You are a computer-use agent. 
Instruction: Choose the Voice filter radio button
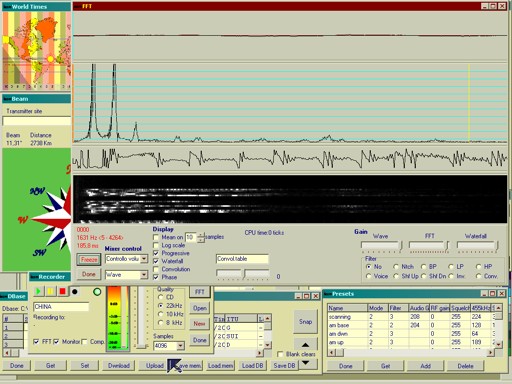click(x=368, y=276)
